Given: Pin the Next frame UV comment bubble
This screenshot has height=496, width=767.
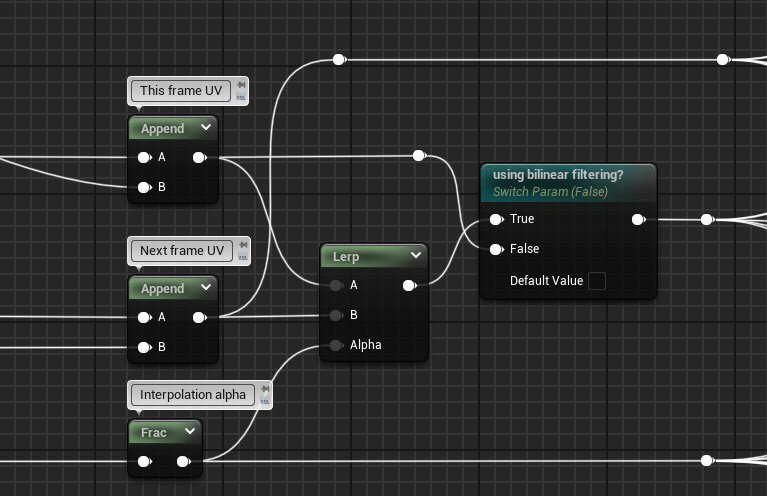Looking at the screenshot, I should tap(243, 245).
